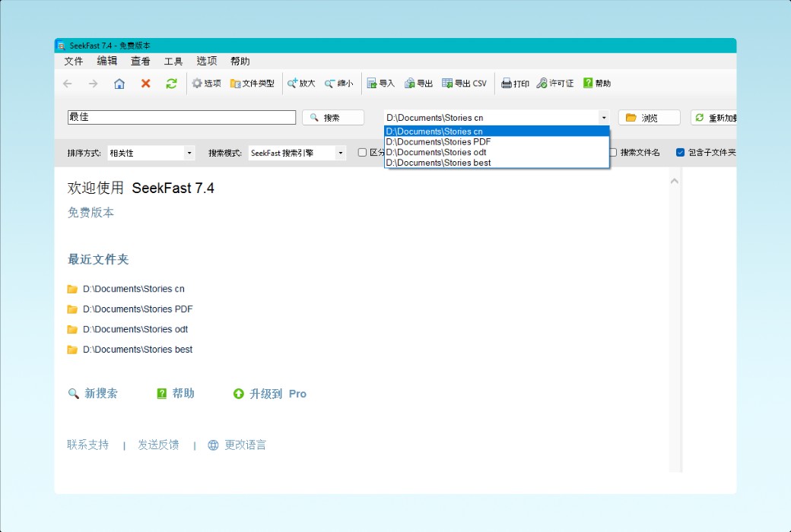Click the scrollbar up arrow in results pane

point(675,181)
